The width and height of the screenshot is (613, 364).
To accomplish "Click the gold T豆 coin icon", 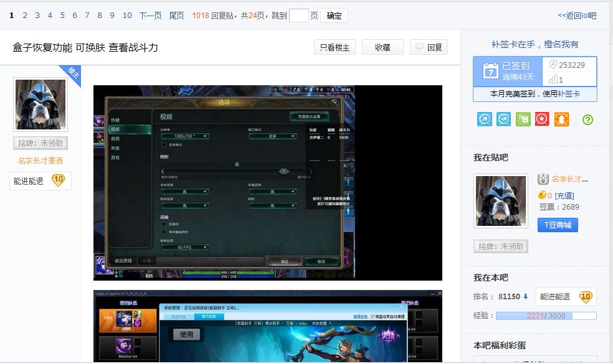I will (542, 195).
